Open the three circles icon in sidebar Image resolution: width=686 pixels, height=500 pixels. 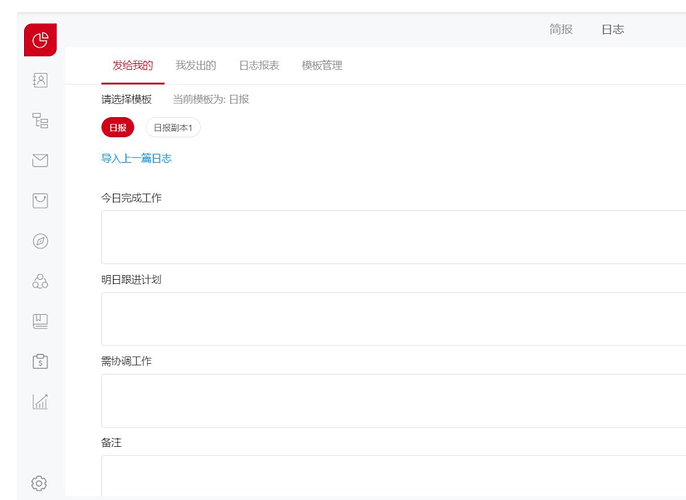(x=40, y=281)
